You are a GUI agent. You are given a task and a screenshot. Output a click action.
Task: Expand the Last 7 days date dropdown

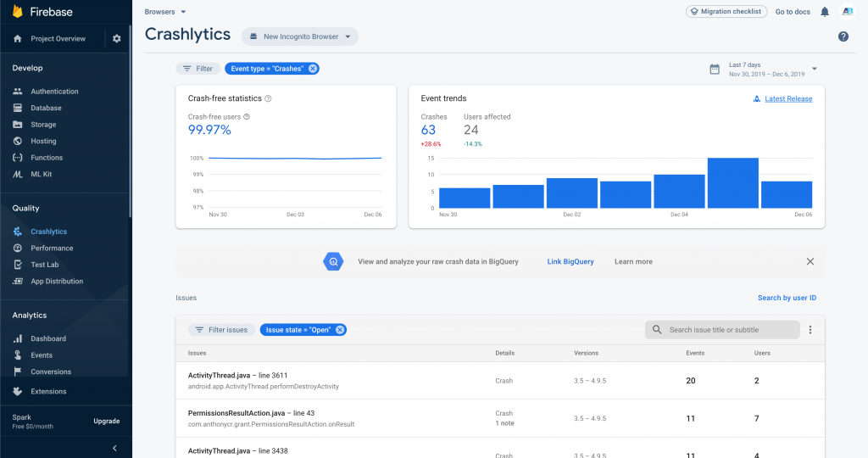pyautogui.click(x=815, y=69)
